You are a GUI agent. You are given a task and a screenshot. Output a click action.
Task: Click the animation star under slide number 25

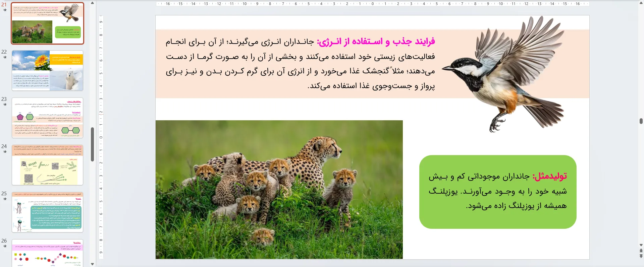tap(5, 199)
